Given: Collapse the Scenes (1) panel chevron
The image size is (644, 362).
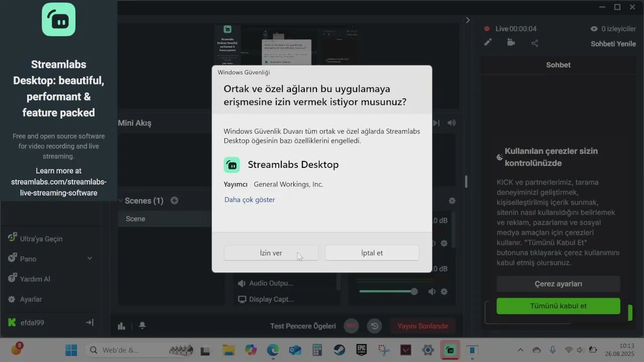Looking at the screenshot, I should coord(120,201).
